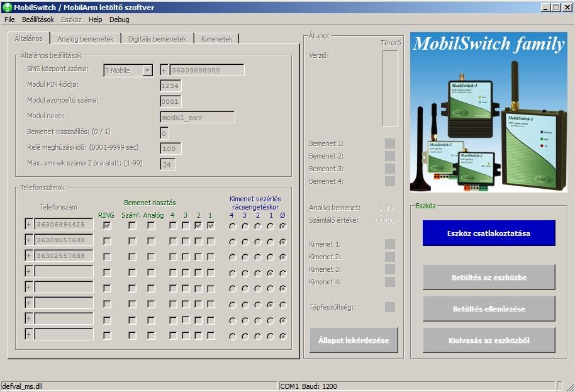Click the plus prefix box before 36306494425
This screenshot has width=575, height=392.
tap(29, 225)
